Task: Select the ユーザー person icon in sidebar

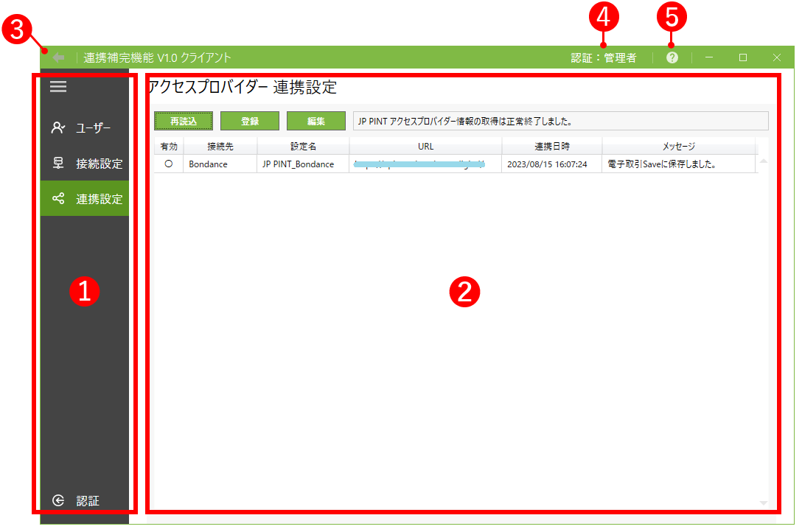Action: (57, 126)
